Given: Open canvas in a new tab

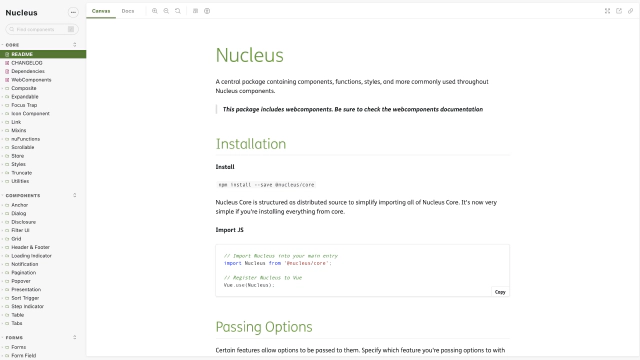Looking at the screenshot, I should coord(619,11).
